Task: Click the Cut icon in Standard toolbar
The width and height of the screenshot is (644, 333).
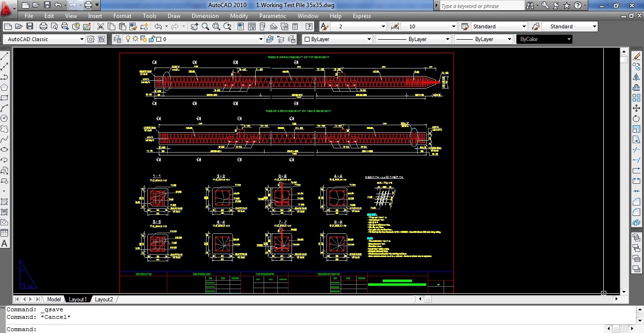Action: click(101, 26)
